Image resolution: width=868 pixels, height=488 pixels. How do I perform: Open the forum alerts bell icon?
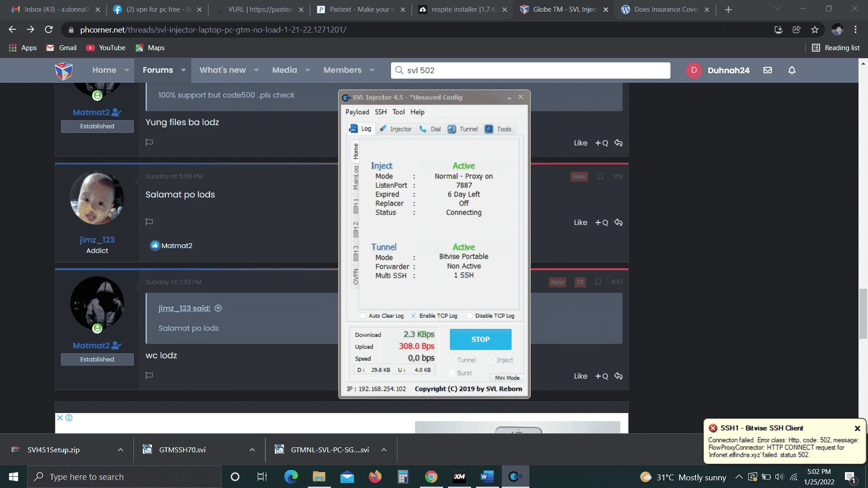point(792,70)
